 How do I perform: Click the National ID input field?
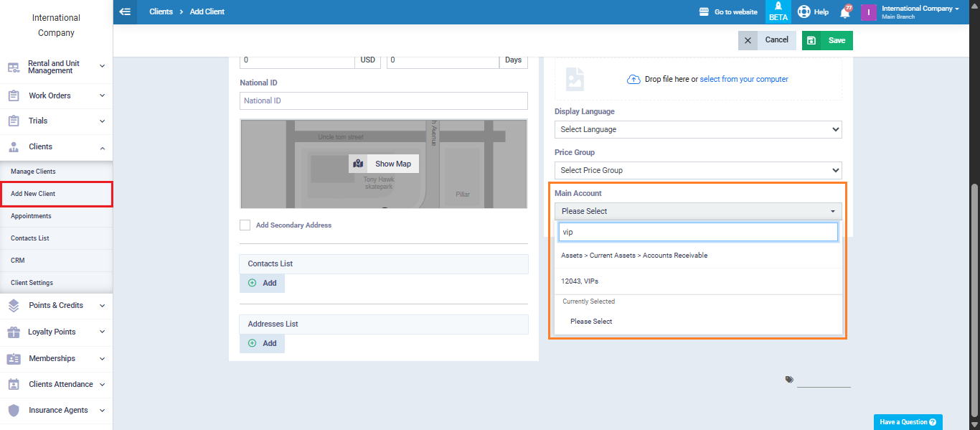click(x=383, y=101)
